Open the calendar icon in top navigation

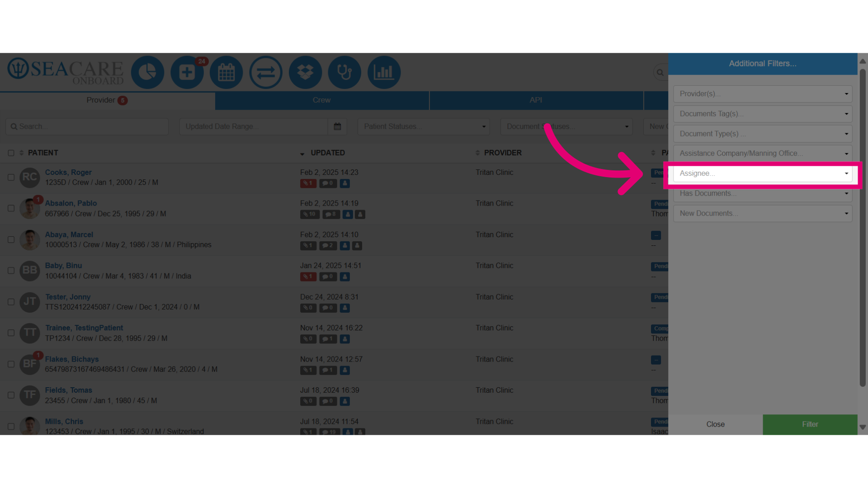point(226,72)
